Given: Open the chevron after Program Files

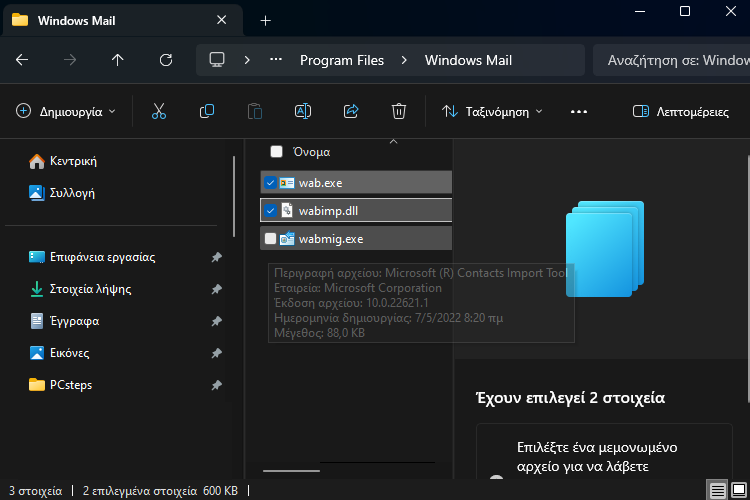Looking at the screenshot, I should tap(404, 60).
